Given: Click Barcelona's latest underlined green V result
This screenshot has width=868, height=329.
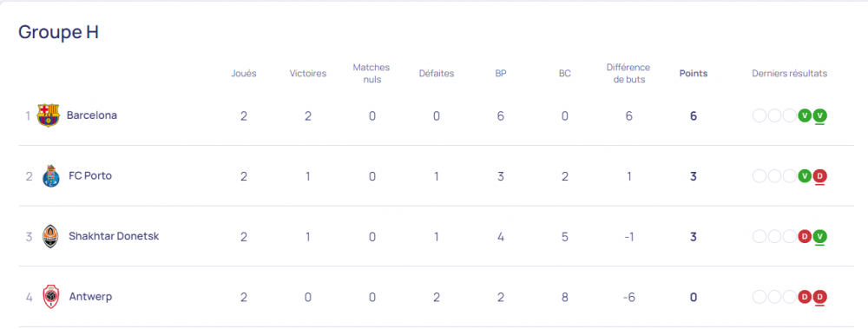Looking at the screenshot, I should click(x=820, y=115).
